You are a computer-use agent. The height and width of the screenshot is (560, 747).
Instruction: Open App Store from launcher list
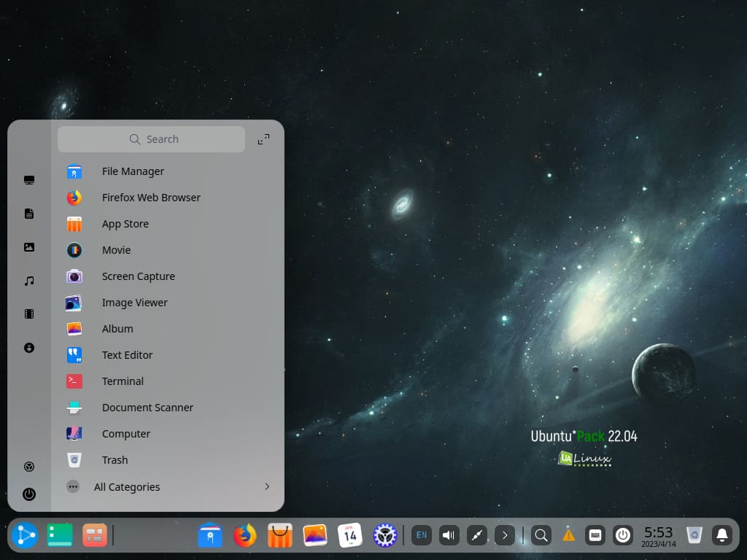[169, 224]
